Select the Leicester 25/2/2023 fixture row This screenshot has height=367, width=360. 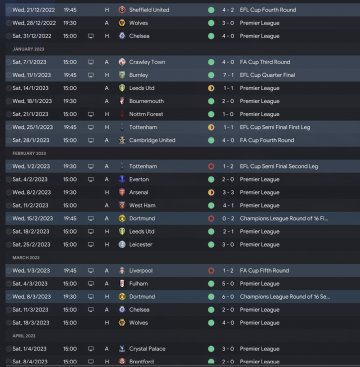click(x=182, y=245)
